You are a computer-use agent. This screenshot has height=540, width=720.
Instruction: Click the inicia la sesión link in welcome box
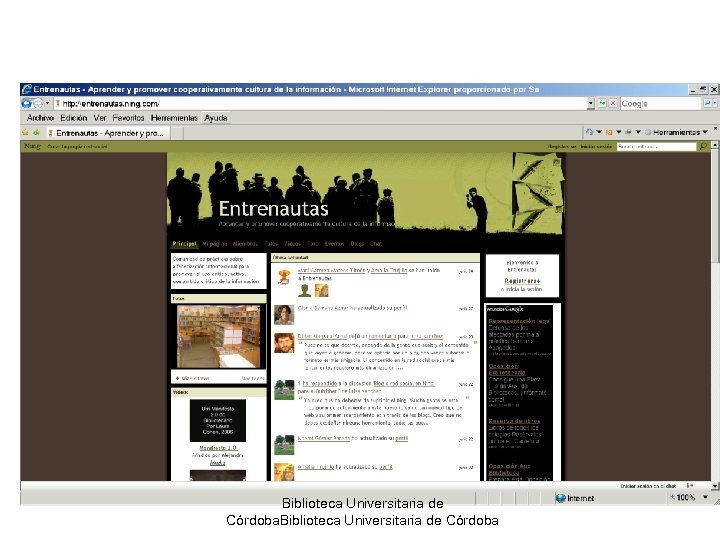[x=524, y=289]
